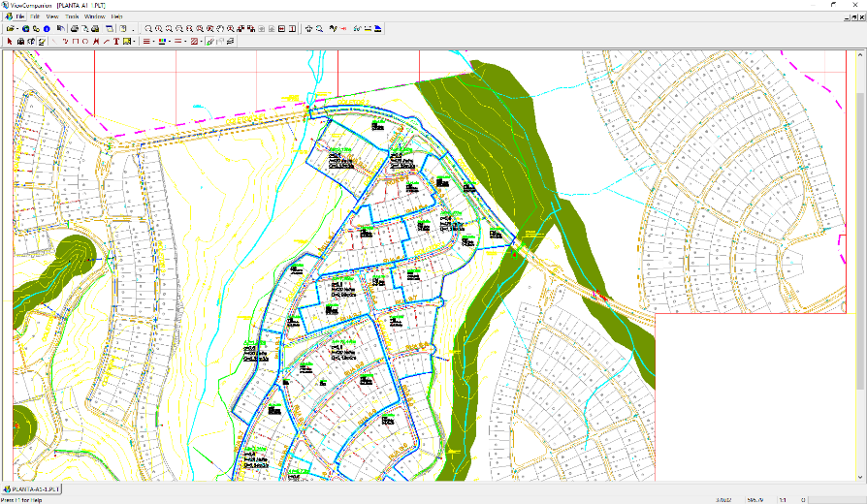The height and width of the screenshot is (504, 867).
Task: Expand the dropdown arrow beside Open icon
Action: (x=16, y=29)
